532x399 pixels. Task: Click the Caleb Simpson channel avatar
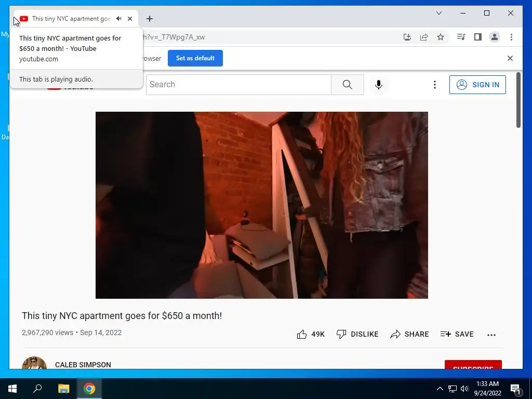click(x=34, y=363)
